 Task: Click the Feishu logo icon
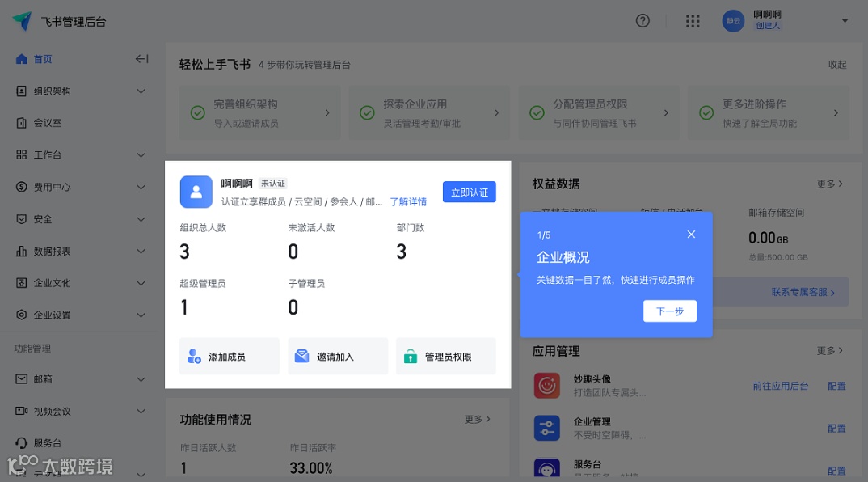pyautogui.click(x=22, y=21)
